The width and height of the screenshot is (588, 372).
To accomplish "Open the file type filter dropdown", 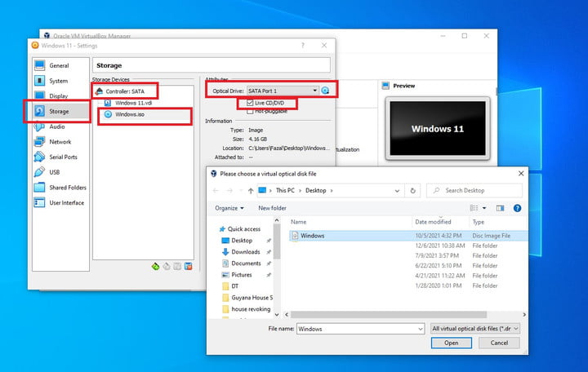I will (474, 329).
